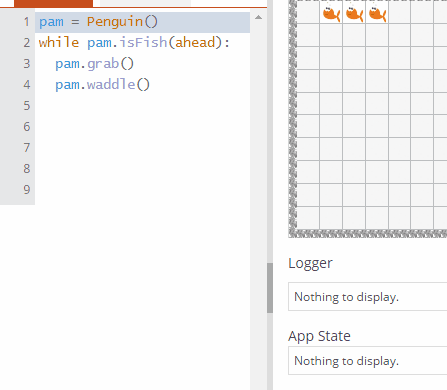
Task: Click the leftmost orange fish in the grid
Action: pyautogui.click(x=331, y=14)
